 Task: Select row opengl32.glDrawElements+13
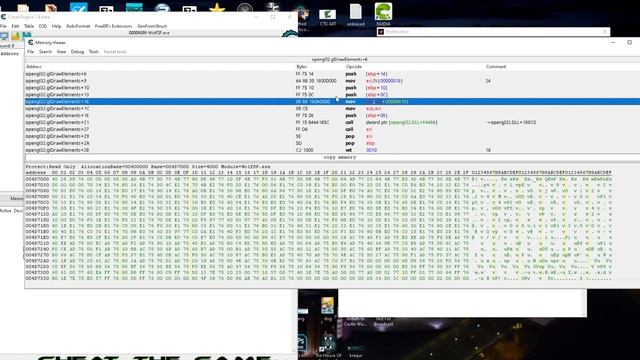click(x=332, y=95)
